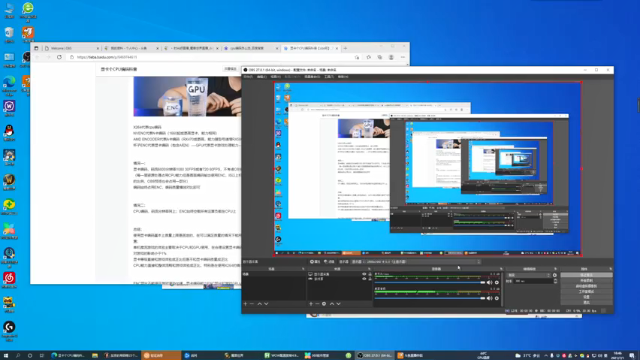Open Microsoft Edge desktop shortcut
640x360 pixels.
pyautogui.click(x=9, y=85)
